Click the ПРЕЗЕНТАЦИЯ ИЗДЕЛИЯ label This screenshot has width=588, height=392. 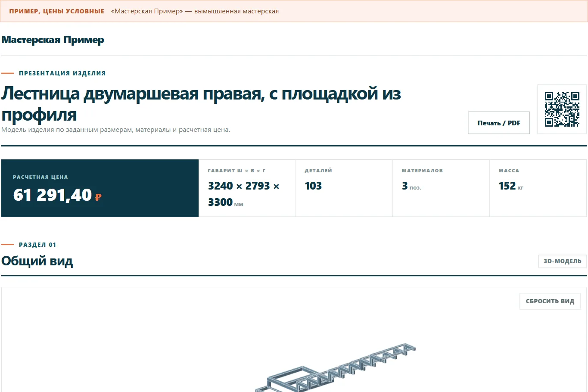(62, 73)
